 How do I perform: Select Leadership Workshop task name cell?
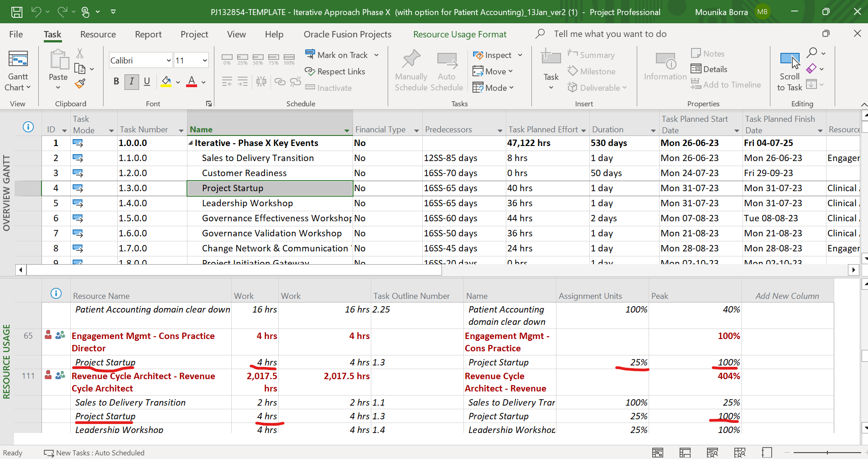point(270,203)
